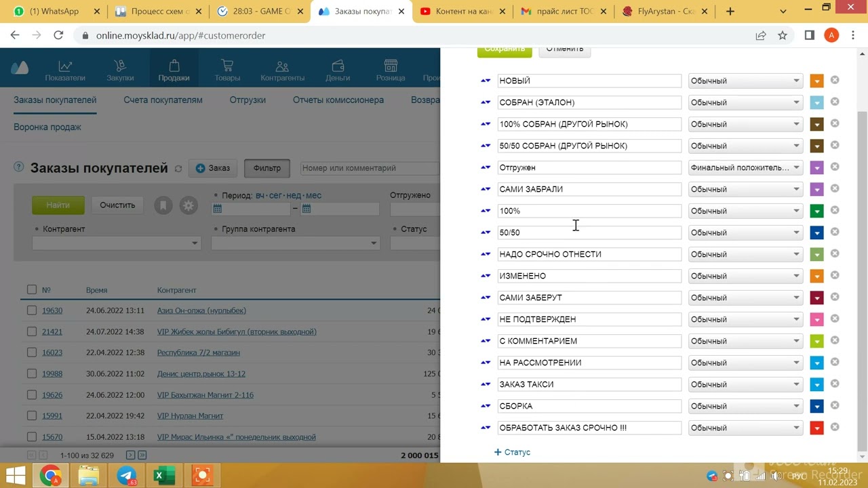Open type dropdown for 100% status
868x488 pixels.
pos(745,211)
